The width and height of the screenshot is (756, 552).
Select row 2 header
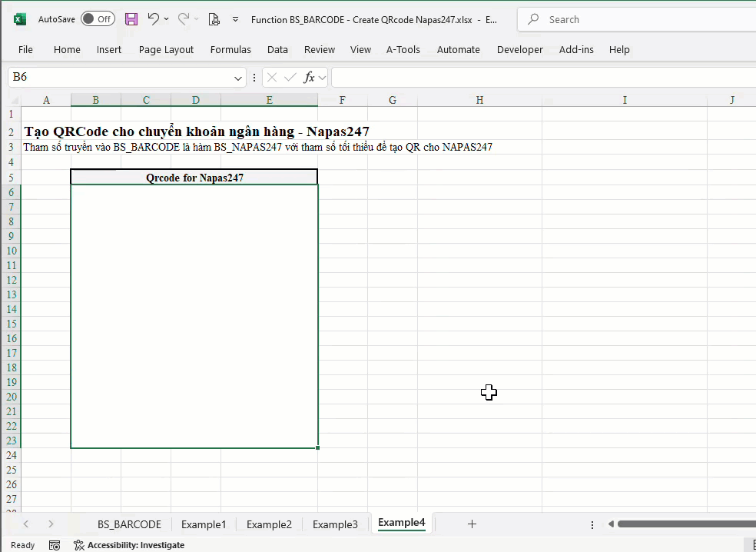tap(11, 131)
